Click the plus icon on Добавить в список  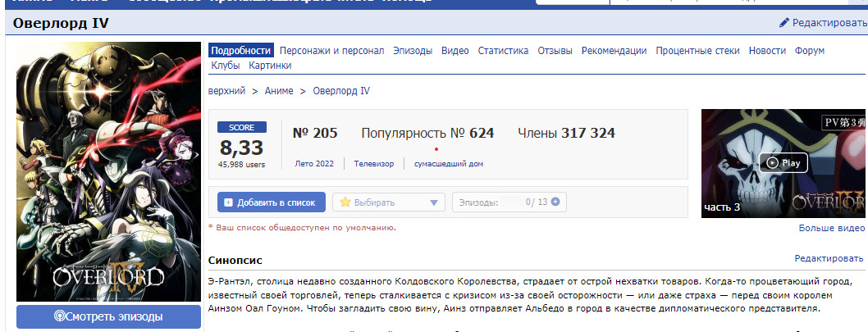tap(229, 202)
